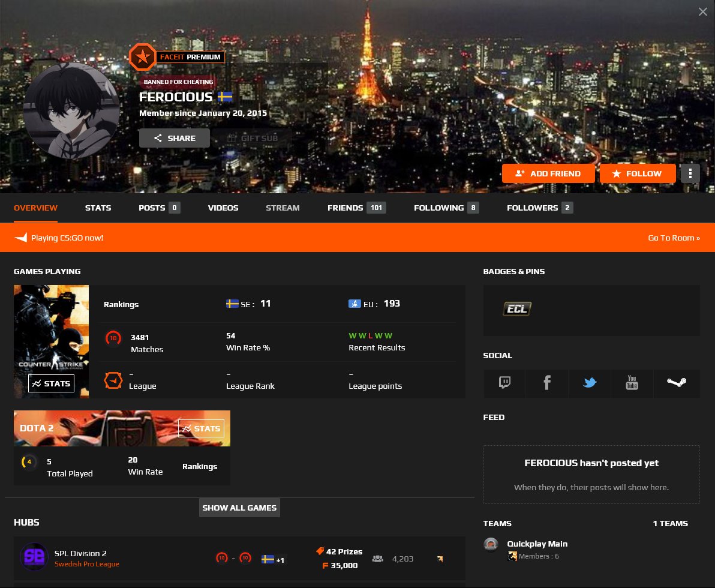Open the Posts tab
The image size is (715, 588).
click(159, 208)
